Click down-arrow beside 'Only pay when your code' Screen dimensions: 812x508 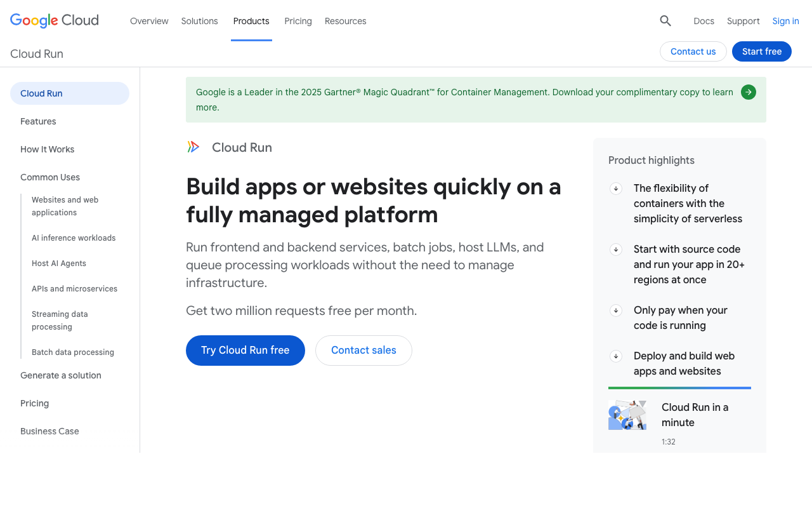pyautogui.click(x=616, y=310)
